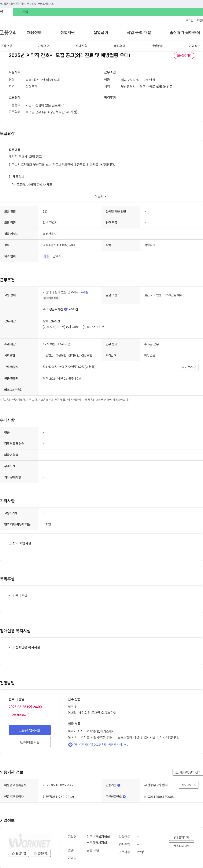
Task: Report false ad via 거짓구인광고 신고
Action: pyautogui.click(x=188, y=772)
